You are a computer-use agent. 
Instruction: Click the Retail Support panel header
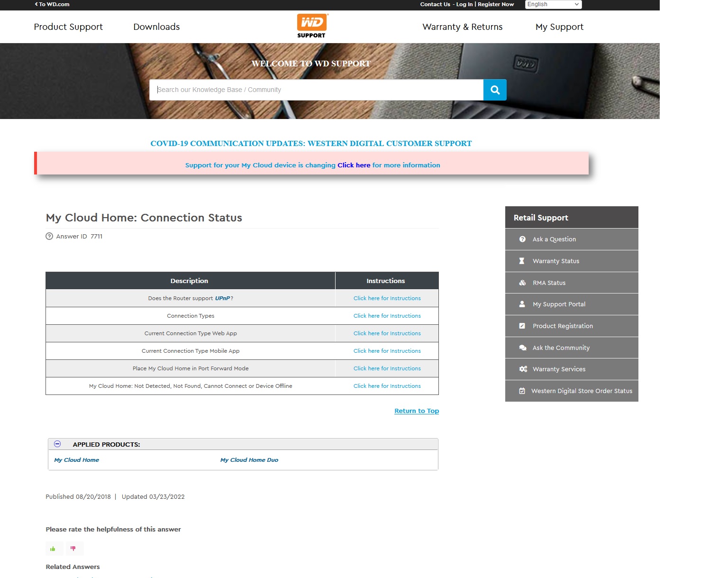pyautogui.click(x=572, y=217)
